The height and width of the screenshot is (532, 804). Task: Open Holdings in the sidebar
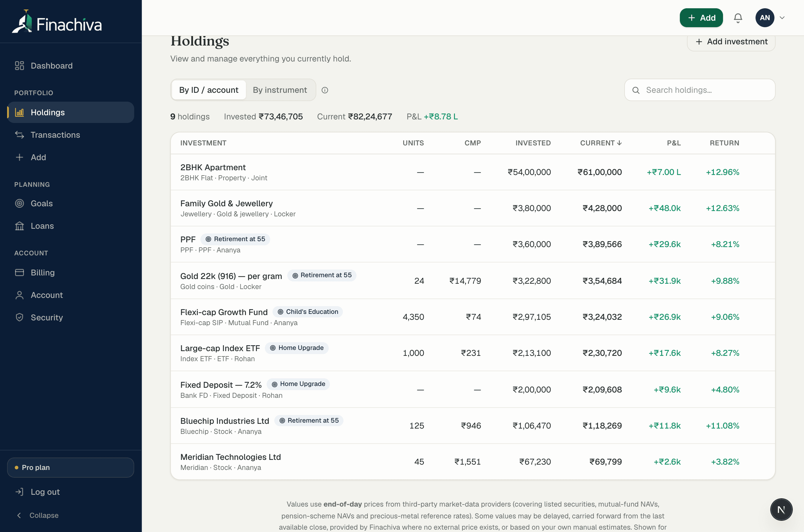click(x=71, y=112)
